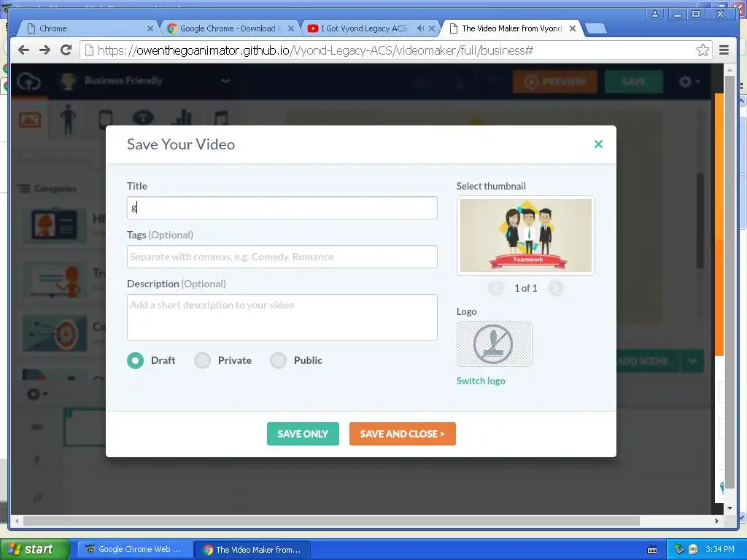Click the logo stamp placeholder
Screen dimensions: 747x560
[494, 344]
